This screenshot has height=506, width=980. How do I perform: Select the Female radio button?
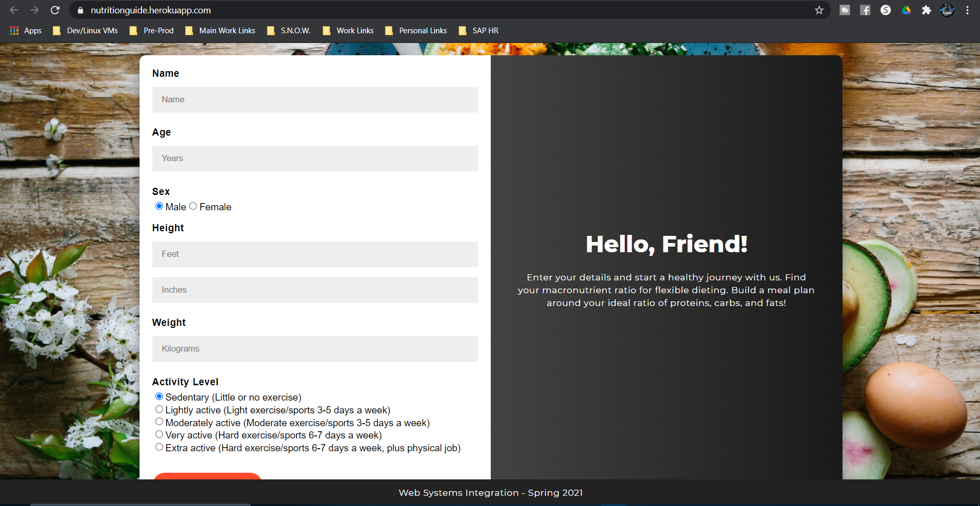point(193,206)
